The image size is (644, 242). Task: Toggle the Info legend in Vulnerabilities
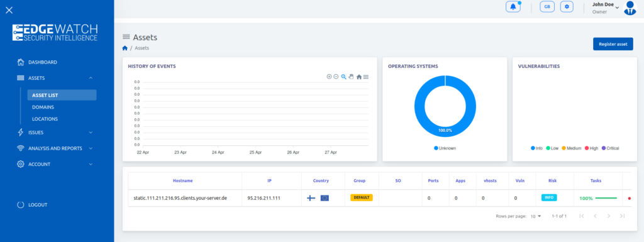[537, 148]
